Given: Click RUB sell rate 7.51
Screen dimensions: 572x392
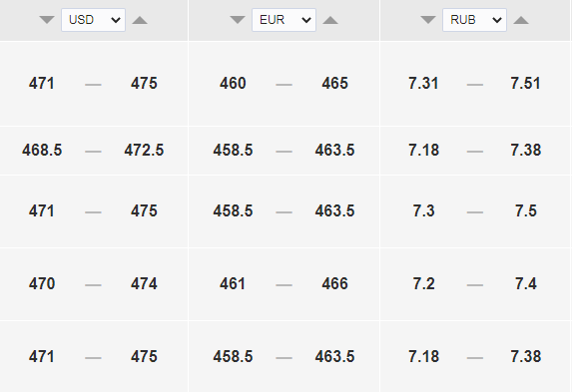Looking at the screenshot, I should pos(526,84).
